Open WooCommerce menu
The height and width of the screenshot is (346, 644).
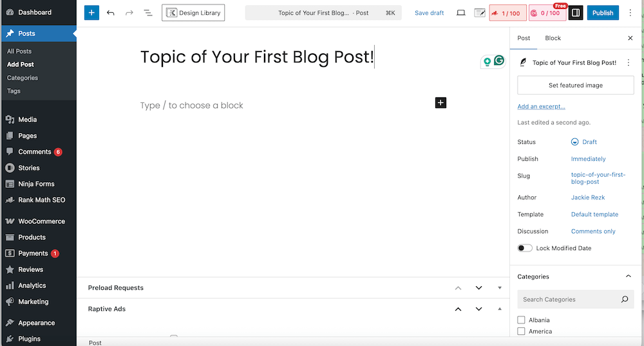pos(38,221)
